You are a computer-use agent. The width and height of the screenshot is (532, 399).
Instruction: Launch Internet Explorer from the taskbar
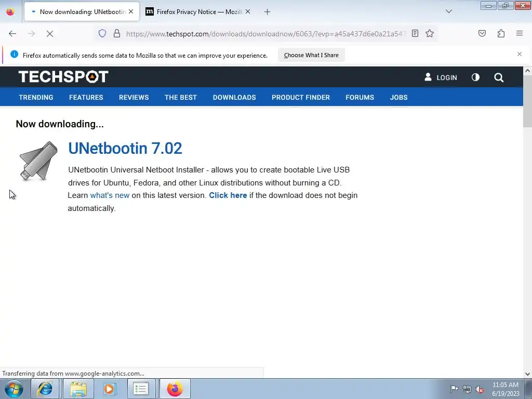point(45,389)
